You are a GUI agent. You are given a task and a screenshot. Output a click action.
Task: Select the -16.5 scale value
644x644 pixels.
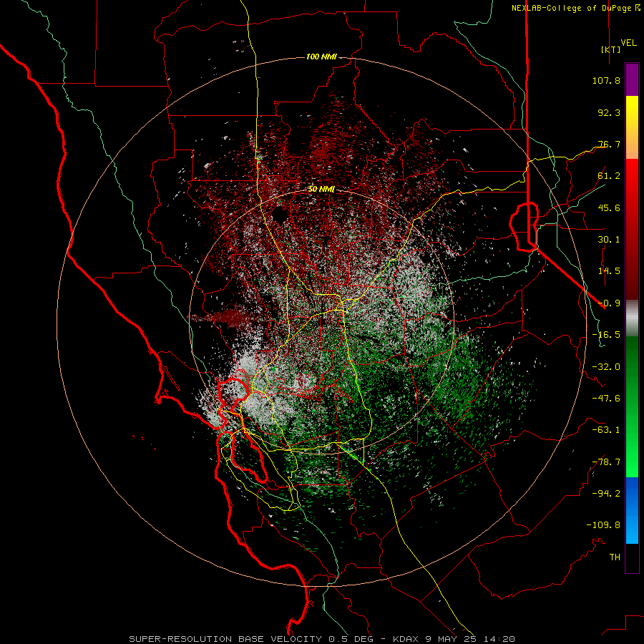tap(606, 335)
